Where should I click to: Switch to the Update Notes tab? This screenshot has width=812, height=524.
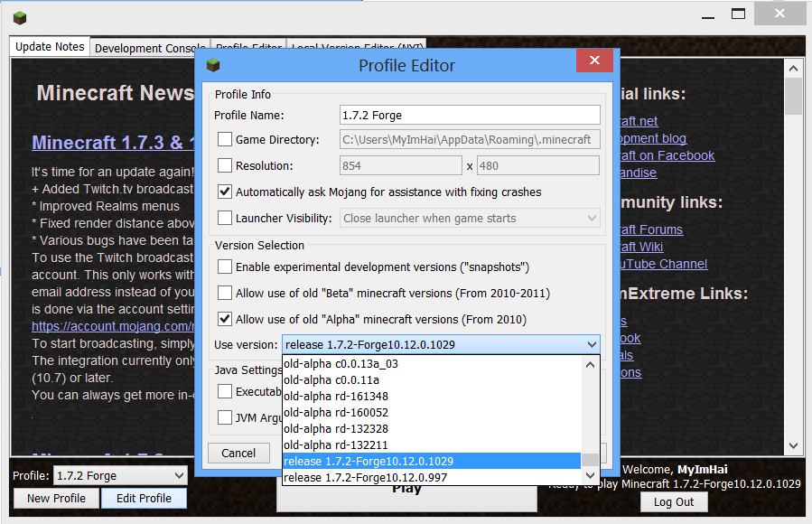pyautogui.click(x=50, y=47)
